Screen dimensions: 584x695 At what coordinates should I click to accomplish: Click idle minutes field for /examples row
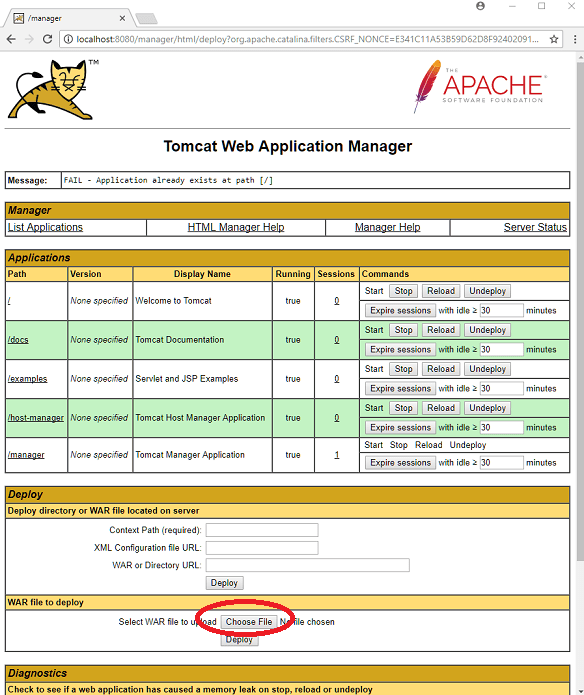point(502,388)
